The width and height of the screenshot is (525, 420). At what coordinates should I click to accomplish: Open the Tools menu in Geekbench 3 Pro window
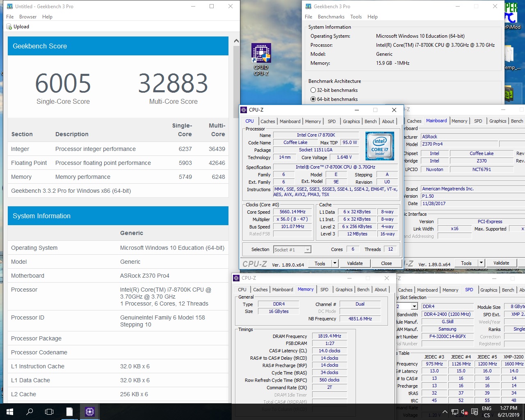(x=356, y=17)
